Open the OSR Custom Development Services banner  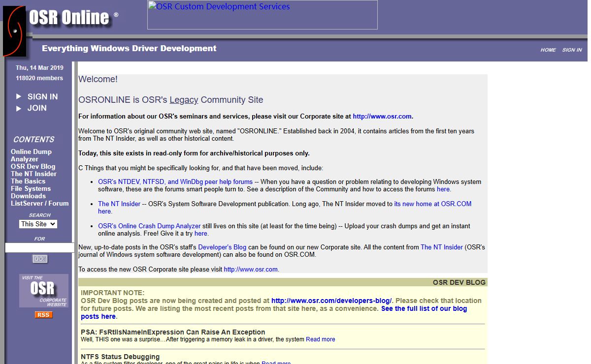coord(263,15)
